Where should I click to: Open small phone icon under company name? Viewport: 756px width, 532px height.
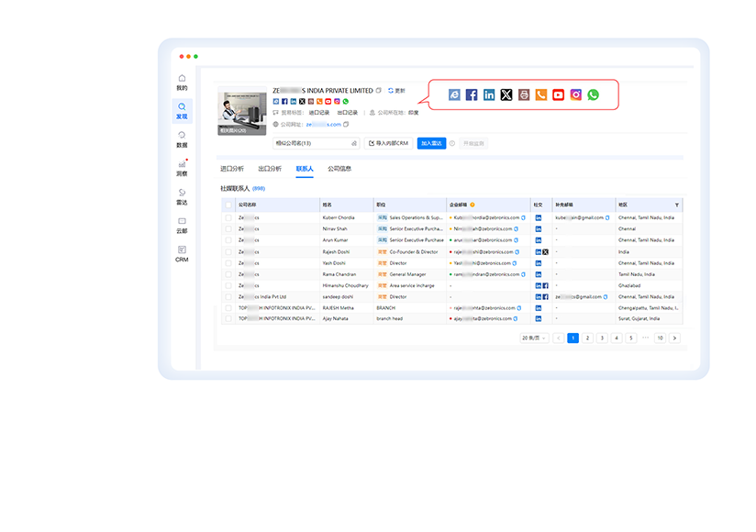(319, 101)
